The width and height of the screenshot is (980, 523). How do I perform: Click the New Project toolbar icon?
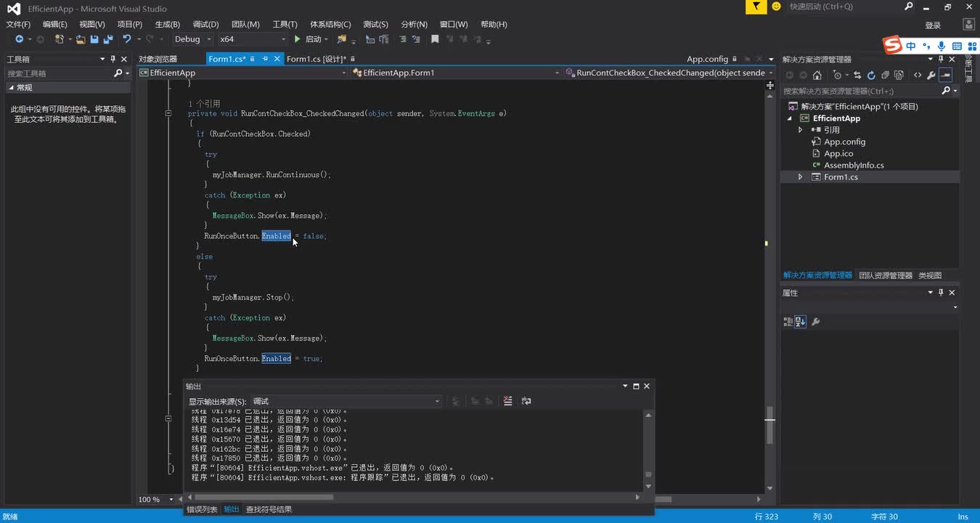point(60,39)
